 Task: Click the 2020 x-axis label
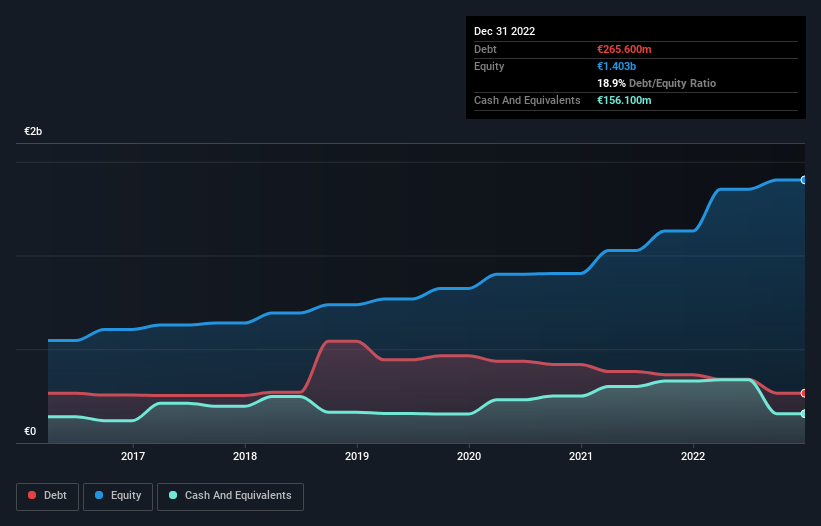pos(469,456)
